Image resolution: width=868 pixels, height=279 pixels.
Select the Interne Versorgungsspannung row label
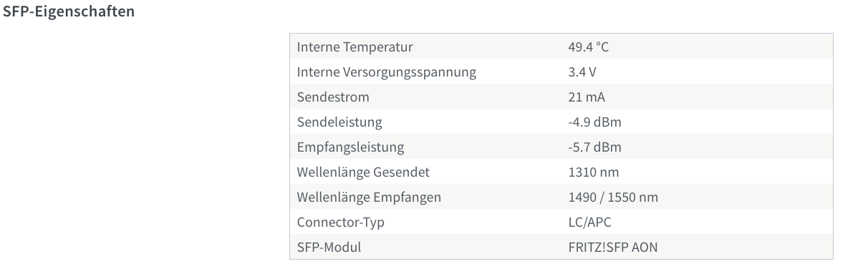tap(387, 72)
